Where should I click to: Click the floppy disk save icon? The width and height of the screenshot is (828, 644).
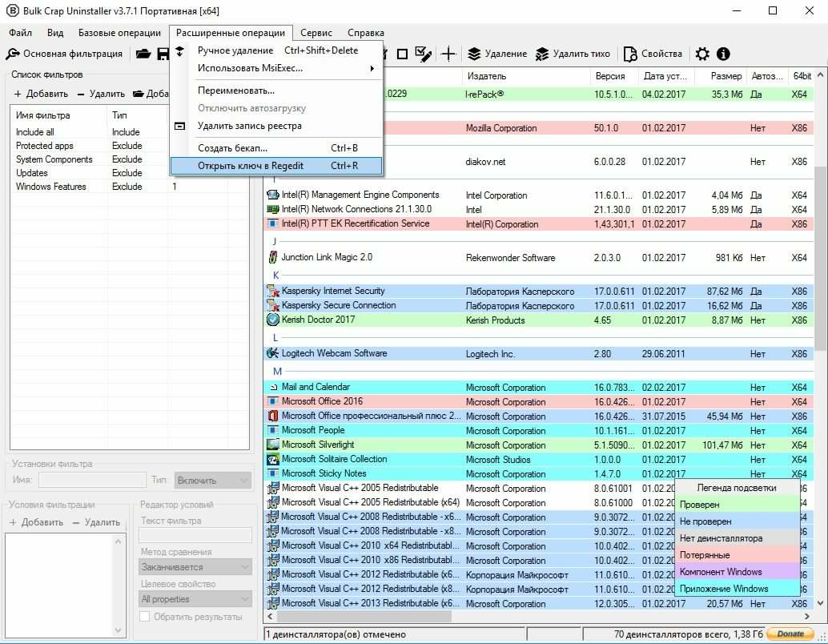coord(163,54)
